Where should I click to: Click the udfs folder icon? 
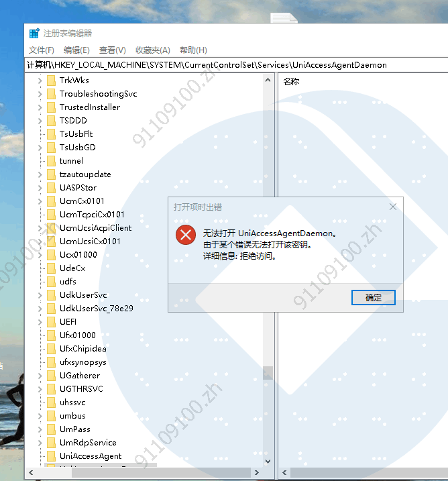pyautogui.click(x=51, y=282)
